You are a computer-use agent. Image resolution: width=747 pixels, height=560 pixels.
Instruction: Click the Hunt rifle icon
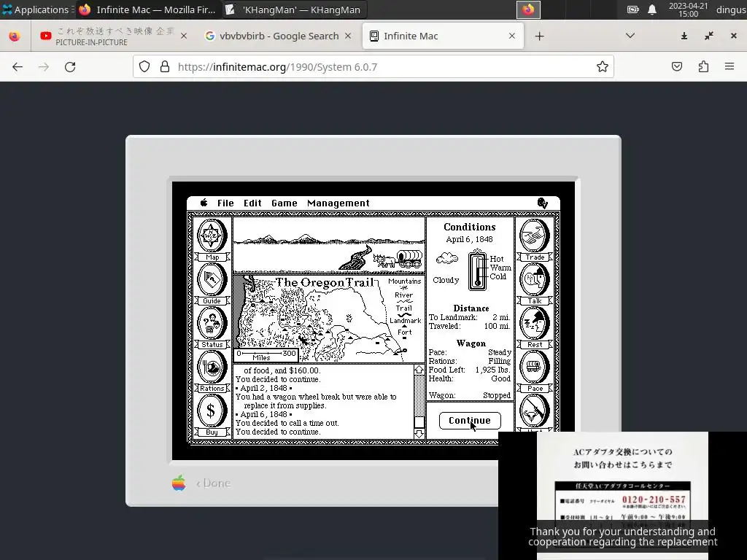534,413
